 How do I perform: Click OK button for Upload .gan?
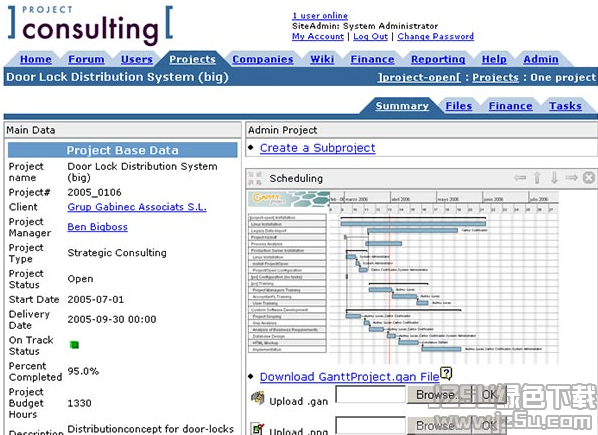(489, 395)
